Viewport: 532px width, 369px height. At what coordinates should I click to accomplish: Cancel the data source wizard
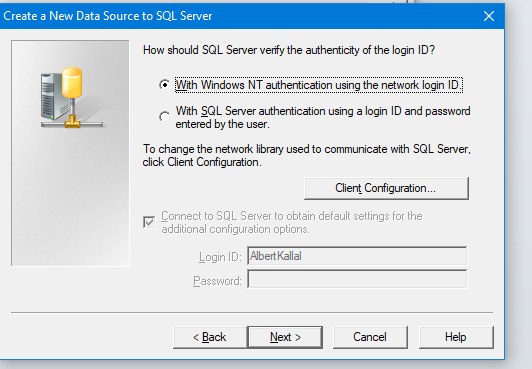370,337
